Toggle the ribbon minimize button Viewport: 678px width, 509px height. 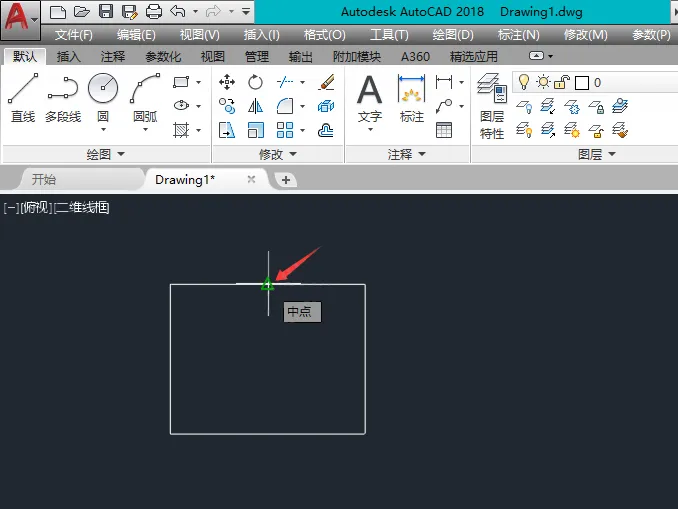[536, 56]
